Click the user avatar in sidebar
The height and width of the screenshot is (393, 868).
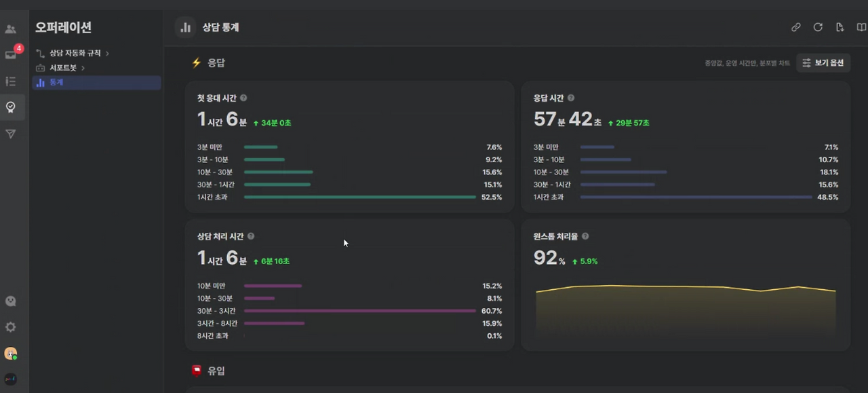pos(10,354)
